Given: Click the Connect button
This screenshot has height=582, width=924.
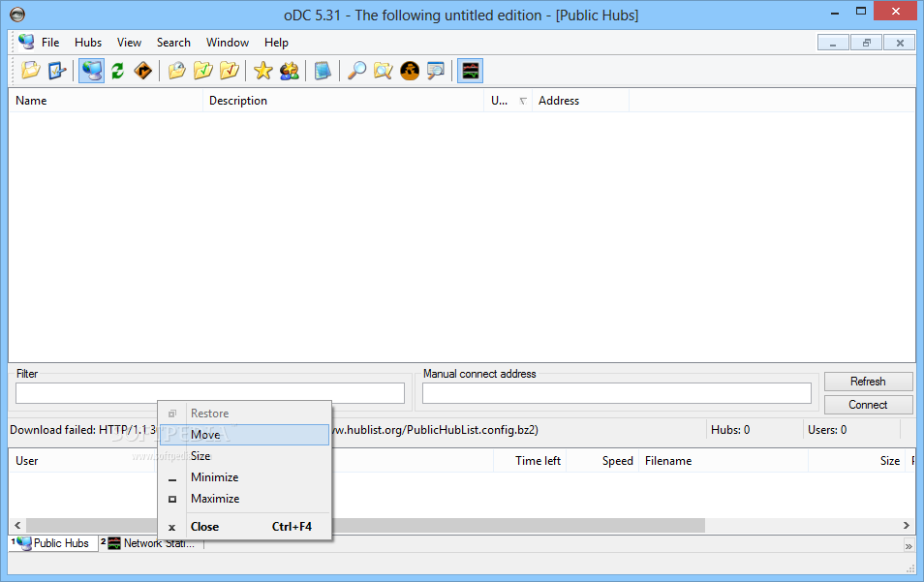Looking at the screenshot, I should [868, 405].
